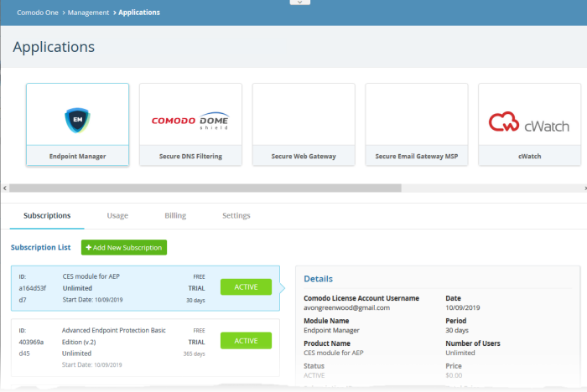The image size is (587, 392).
Task: Click ACTIVE badge for Advanced Endpoint Protection
Action: point(246,341)
